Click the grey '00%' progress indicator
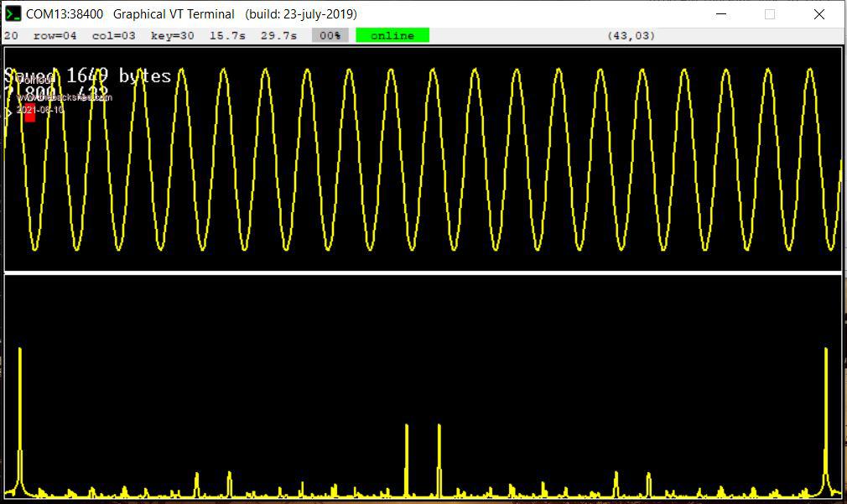The image size is (847, 504). pos(330,36)
